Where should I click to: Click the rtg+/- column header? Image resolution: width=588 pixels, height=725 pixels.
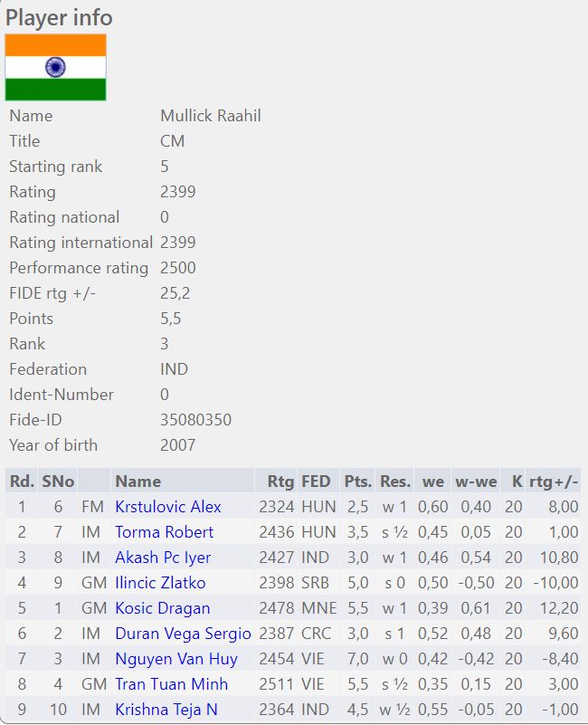tap(554, 482)
